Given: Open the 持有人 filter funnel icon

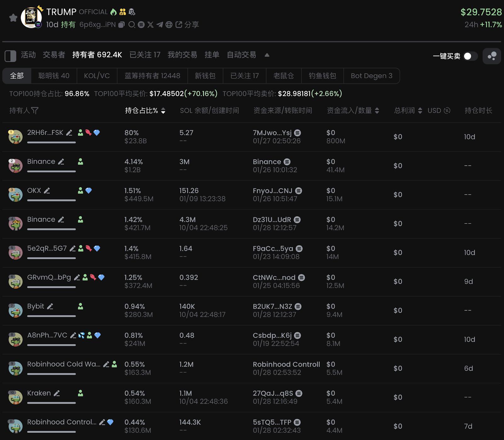Looking at the screenshot, I should 35,111.
